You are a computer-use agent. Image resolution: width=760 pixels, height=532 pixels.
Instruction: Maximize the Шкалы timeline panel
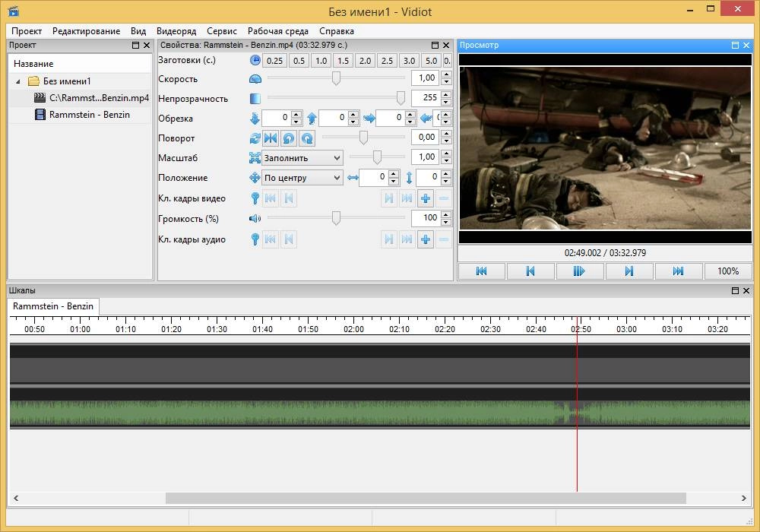735,291
